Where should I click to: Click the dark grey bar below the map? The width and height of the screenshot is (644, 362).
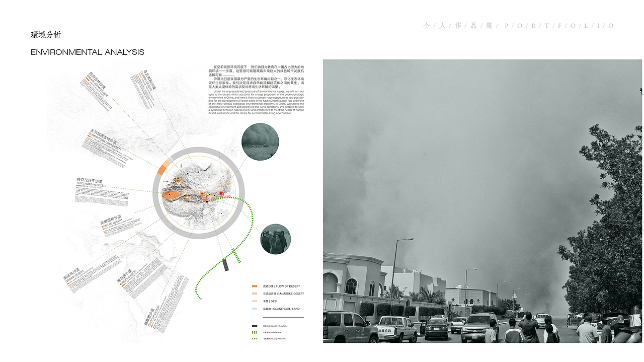tap(226, 265)
